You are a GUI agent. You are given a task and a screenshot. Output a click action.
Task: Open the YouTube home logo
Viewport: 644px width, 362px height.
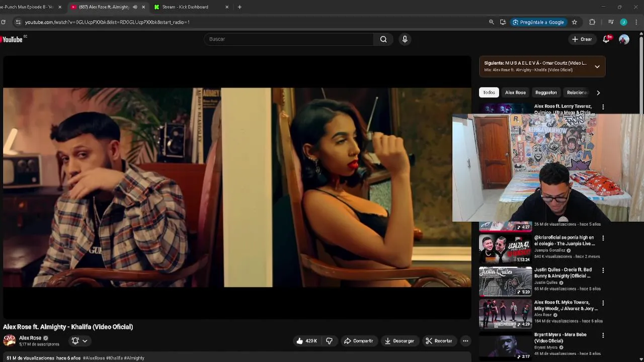12,39
